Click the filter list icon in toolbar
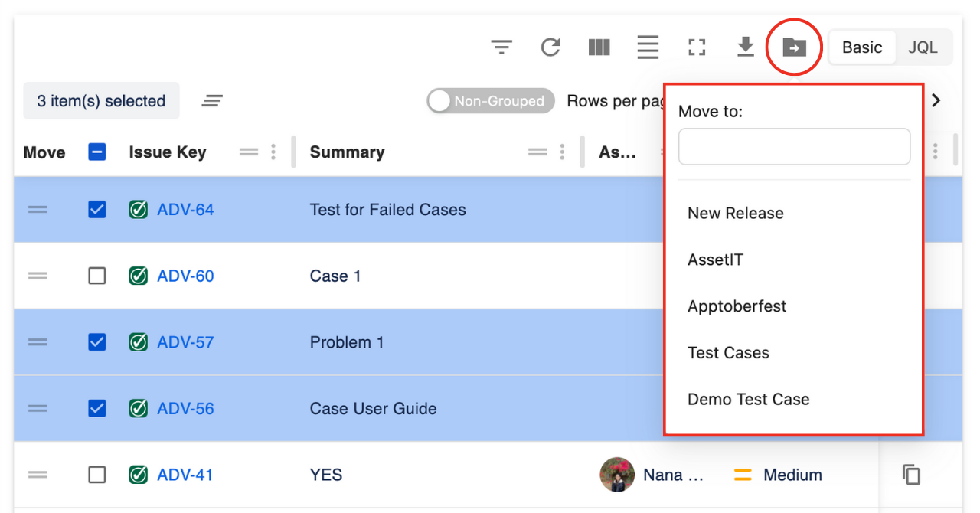The width and height of the screenshot is (980, 513). pyautogui.click(x=501, y=47)
